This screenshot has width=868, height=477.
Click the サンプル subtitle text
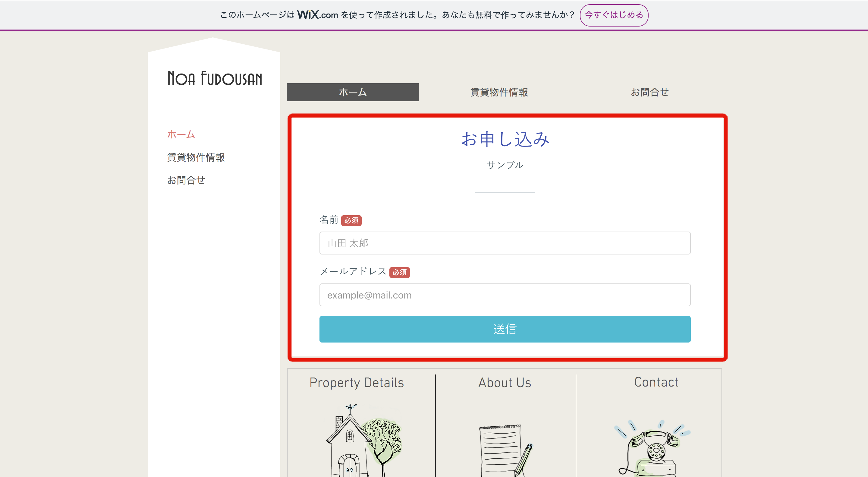point(505,165)
